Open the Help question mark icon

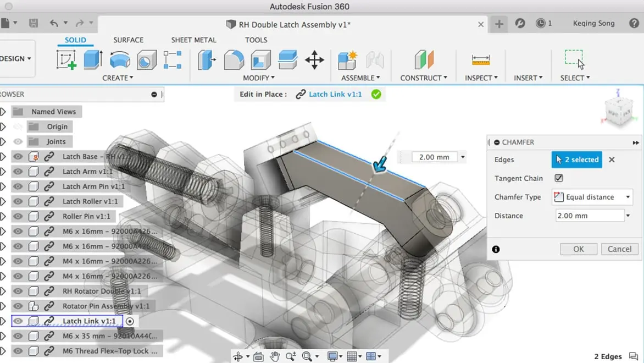coord(634,24)
